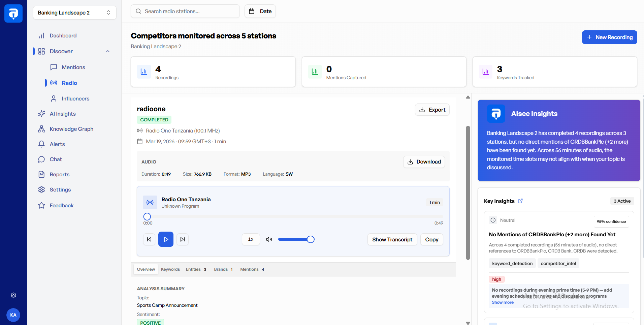Click the play button in audio player

(x=166, y=239)
